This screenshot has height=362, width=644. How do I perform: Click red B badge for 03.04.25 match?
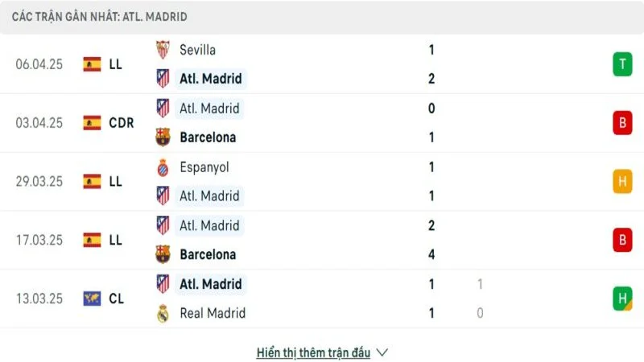(x=622, y=123)
